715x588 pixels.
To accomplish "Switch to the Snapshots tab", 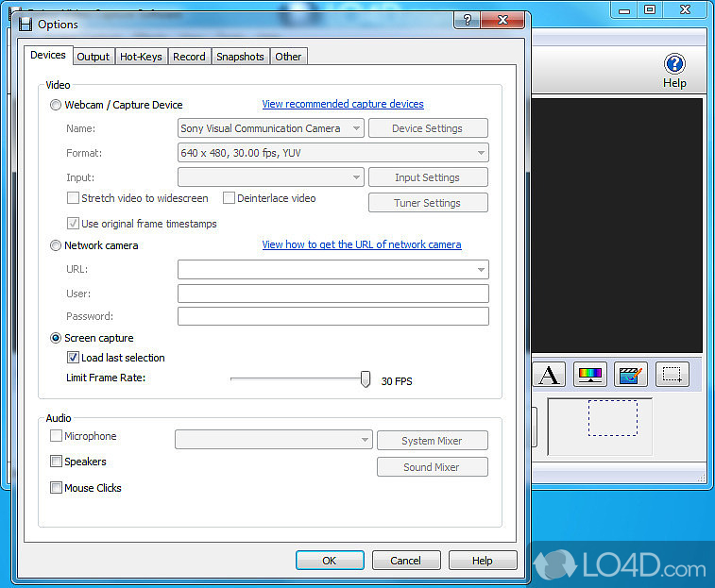I will click(240, 57).
